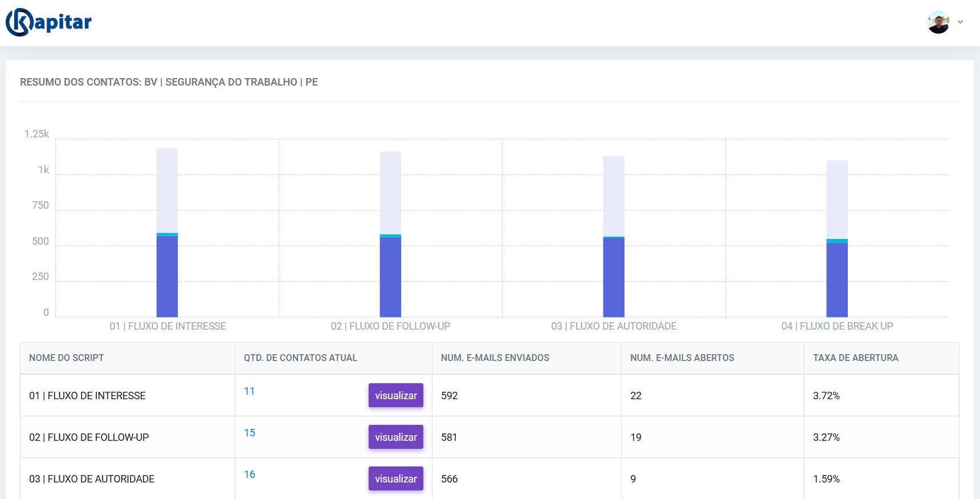
Task: Select dark blue bar for FLUXO DE INTERESSE
Action: (167, 277)
